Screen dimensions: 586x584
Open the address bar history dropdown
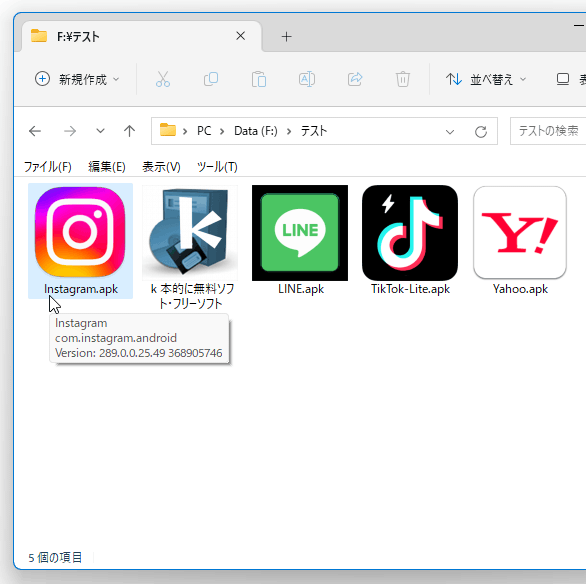(x=450, y=132)
